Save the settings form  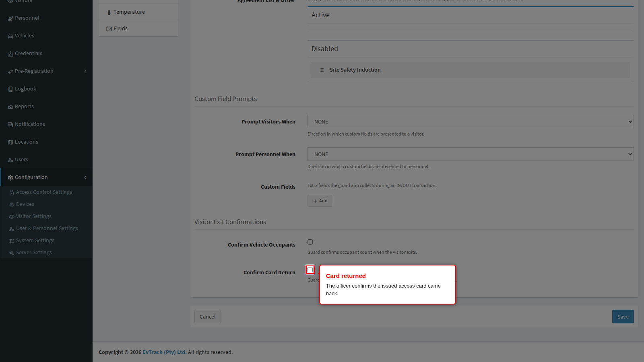pos(623,317)
